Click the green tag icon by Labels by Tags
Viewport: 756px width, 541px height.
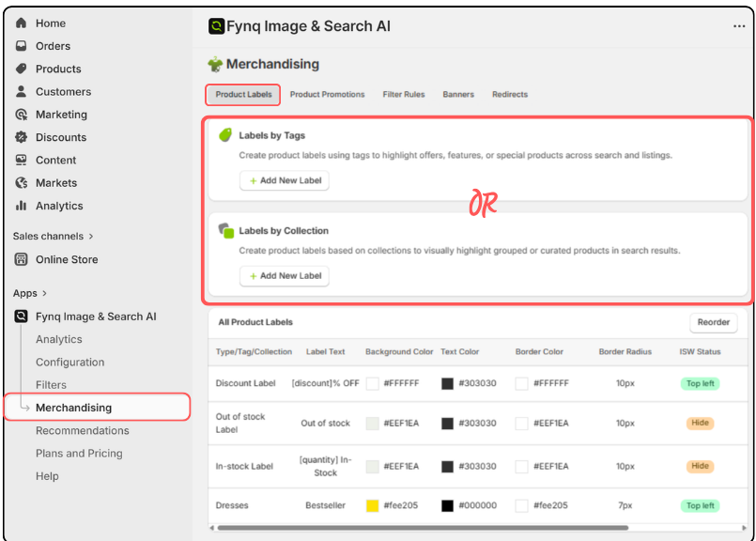click(x=225, y=135)
